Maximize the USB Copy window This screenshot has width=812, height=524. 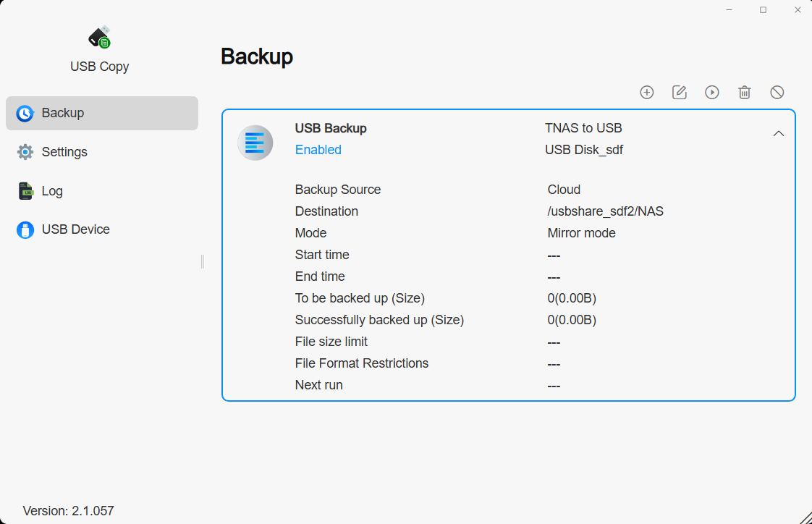pos(763,10)
